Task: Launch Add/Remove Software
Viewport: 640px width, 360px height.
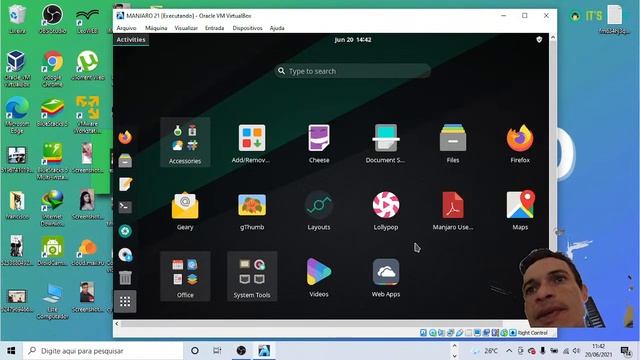Action: coord(252,143)
